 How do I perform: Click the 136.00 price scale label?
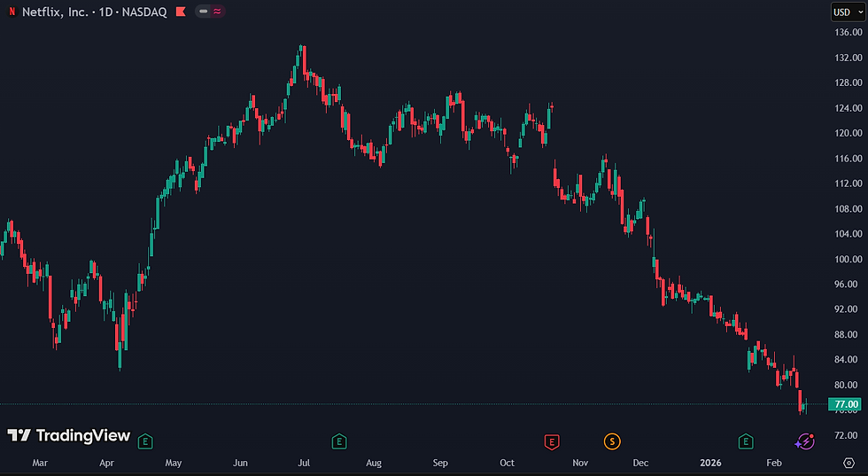click(x=849, y=32)
